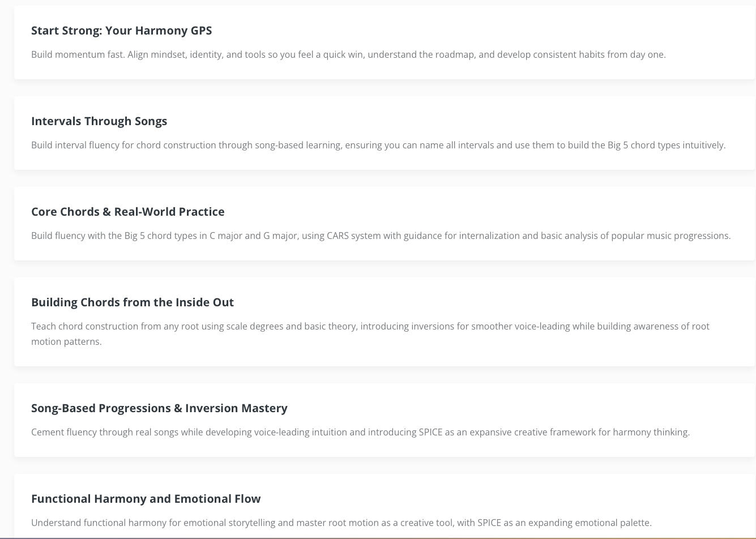The width and height of the screenshot is (756, 539).
Task: Select the Intervals Through Songs title
Action: (99, 121)
